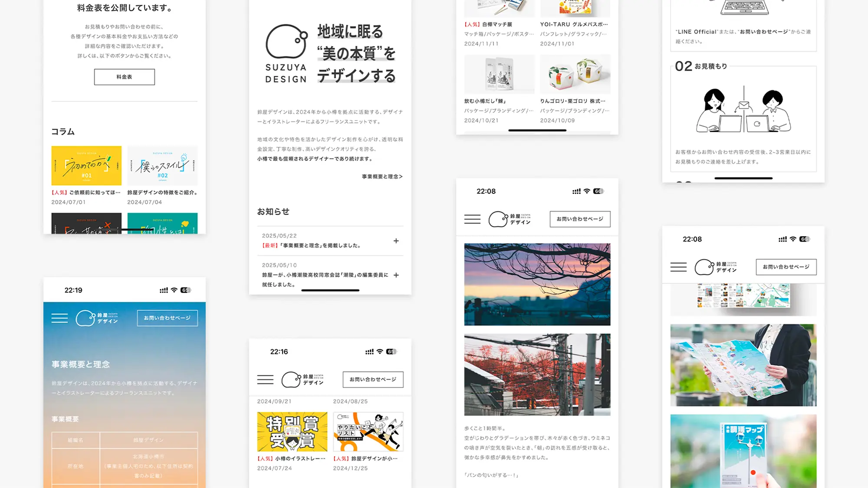Open the navigation menu on the 22:16 column screen
Screen dimensions: 868x488
click(x=265, y=379)
